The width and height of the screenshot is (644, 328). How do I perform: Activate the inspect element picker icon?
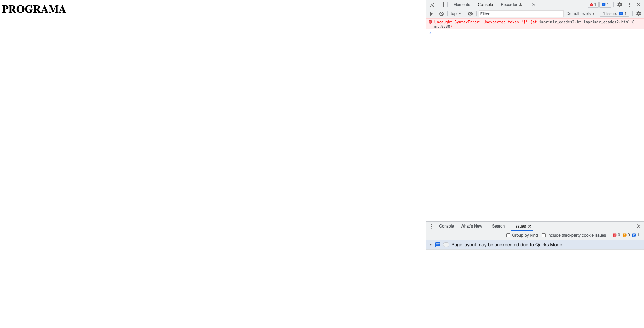(432, 5)
